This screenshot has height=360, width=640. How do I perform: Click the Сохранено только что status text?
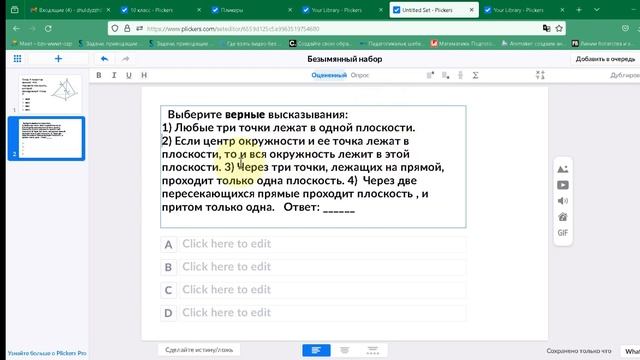(x=579, y=351)
